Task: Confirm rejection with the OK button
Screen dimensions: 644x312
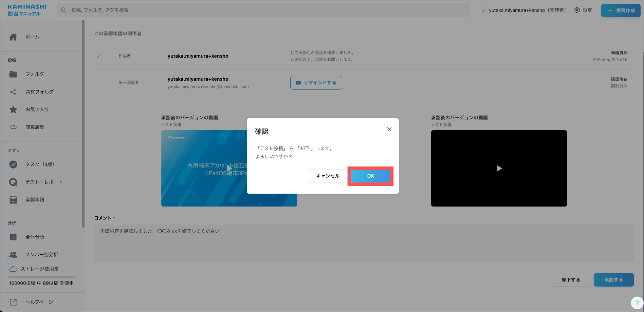Action: pos(370,176)
